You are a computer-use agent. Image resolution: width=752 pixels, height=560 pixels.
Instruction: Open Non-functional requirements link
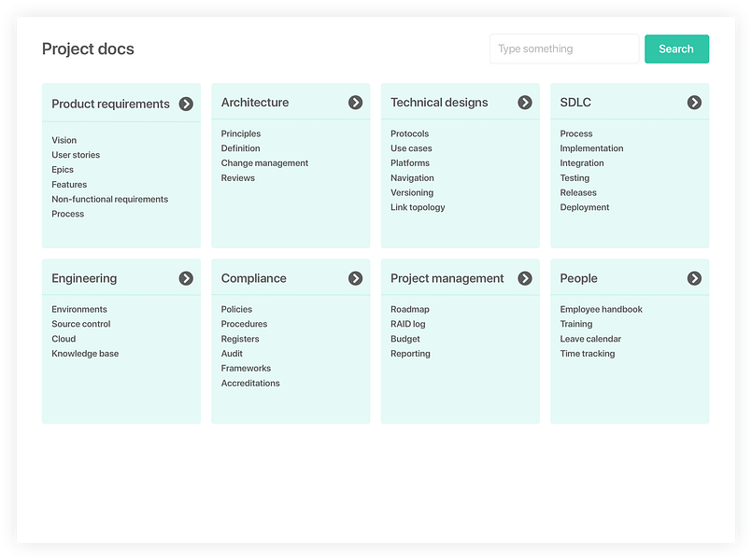tap(110, 200)
